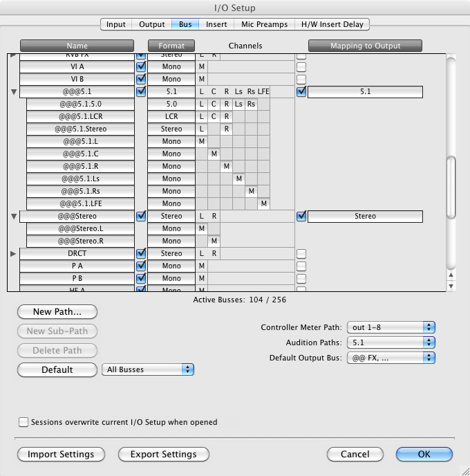Screen dimensions: 470x476
Task: Open the Mic Preamps tab
Action: pos(264,24)
